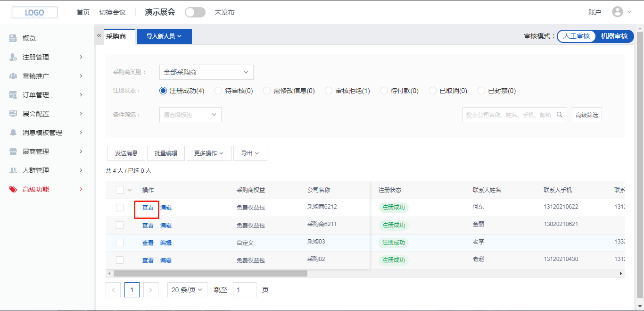Viewport: 644px width, 311px height.
Task: Click the 展商管理 sidebar icon
Action: coord(13,151)
